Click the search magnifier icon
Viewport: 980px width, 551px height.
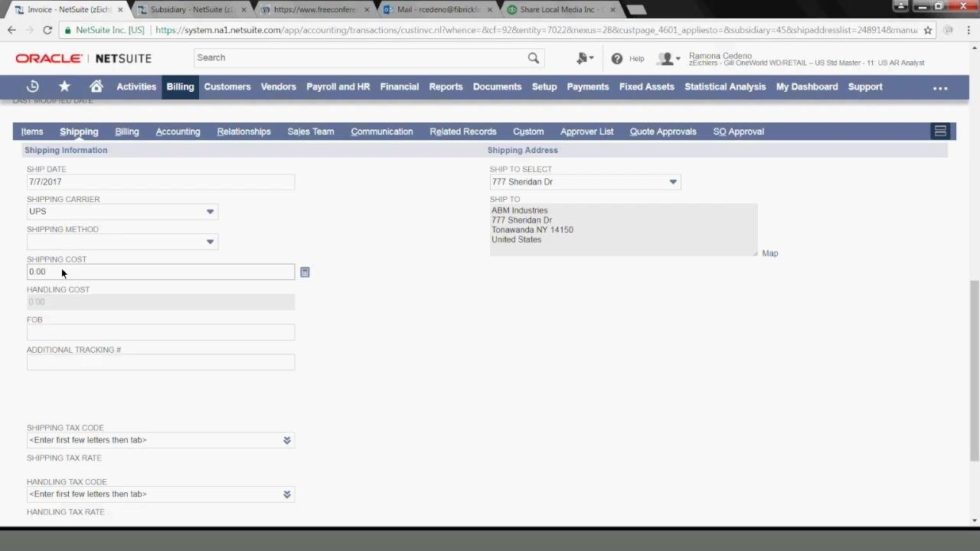534,57
